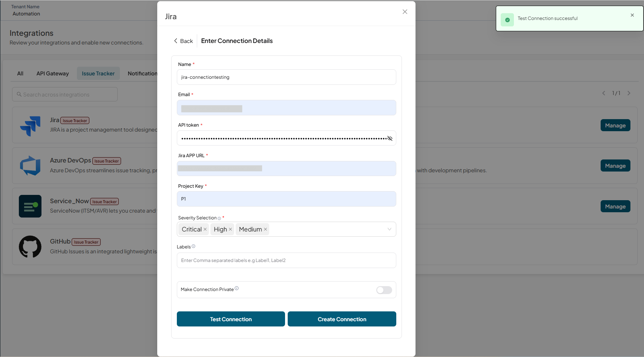The image size is (644, 357).
Task: Click the Labels info icon
Action: (x=193, y=247)
